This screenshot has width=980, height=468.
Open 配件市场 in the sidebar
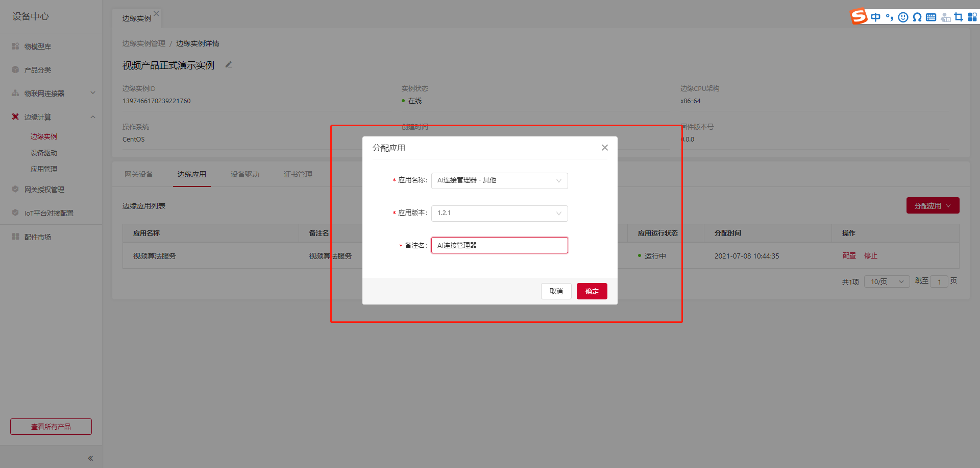(38, 237)
